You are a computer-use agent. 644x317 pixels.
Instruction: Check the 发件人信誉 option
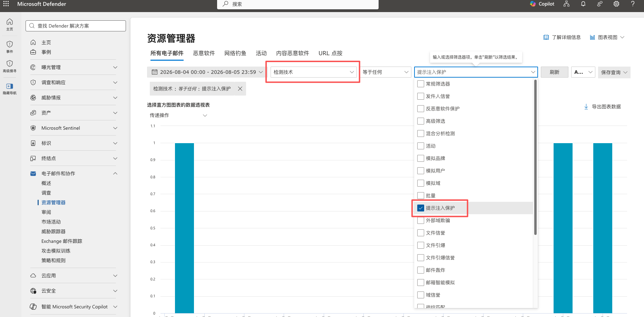coord(421,96)
